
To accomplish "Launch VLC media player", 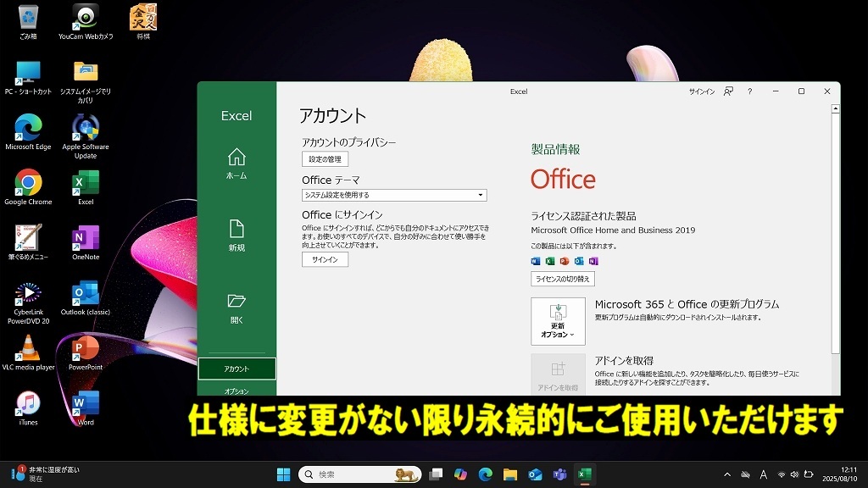I will point(28,353).
